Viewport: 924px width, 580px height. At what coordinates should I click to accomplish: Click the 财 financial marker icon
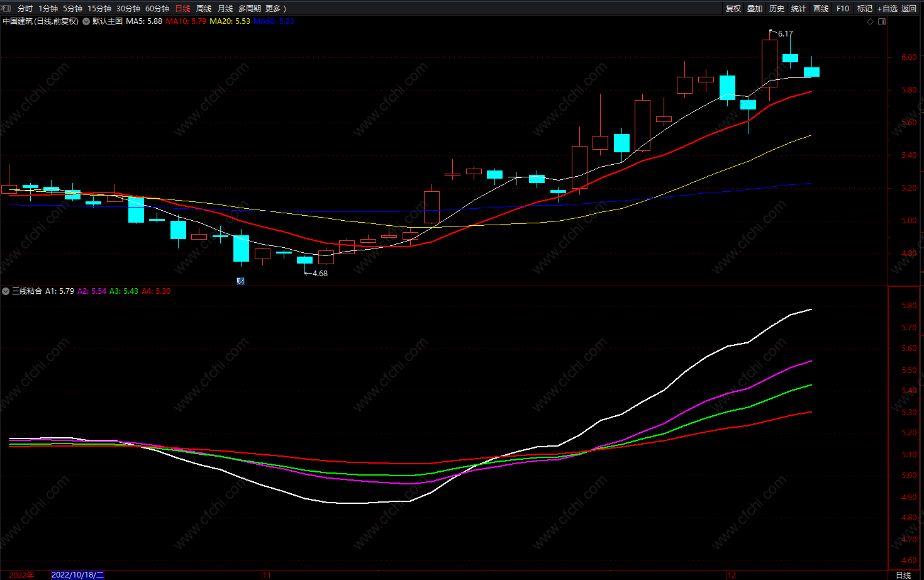point(240,281)
